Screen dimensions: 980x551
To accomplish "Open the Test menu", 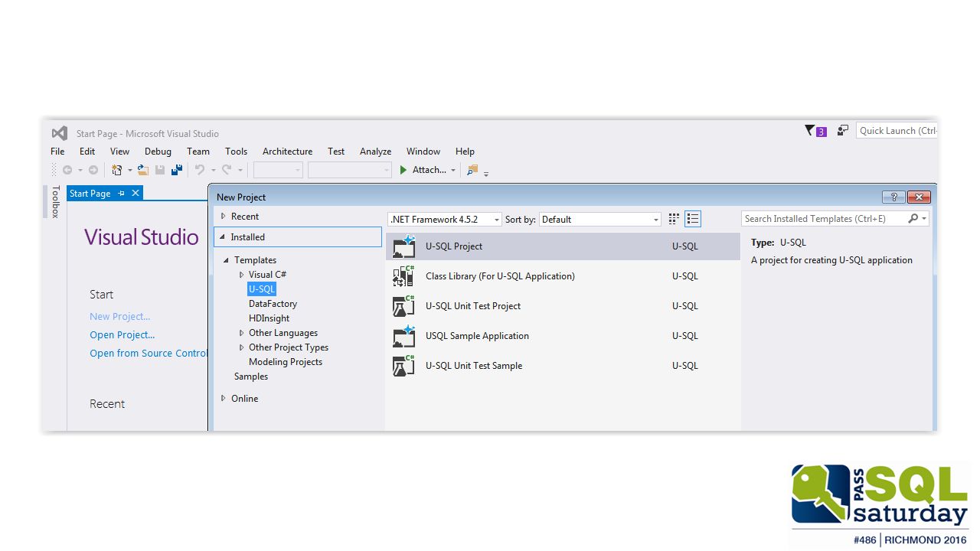I will [x=336, y=152].
